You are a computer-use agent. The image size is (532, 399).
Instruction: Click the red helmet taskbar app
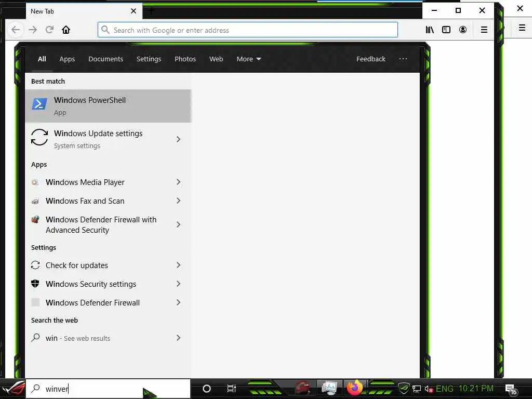(303, 388)
